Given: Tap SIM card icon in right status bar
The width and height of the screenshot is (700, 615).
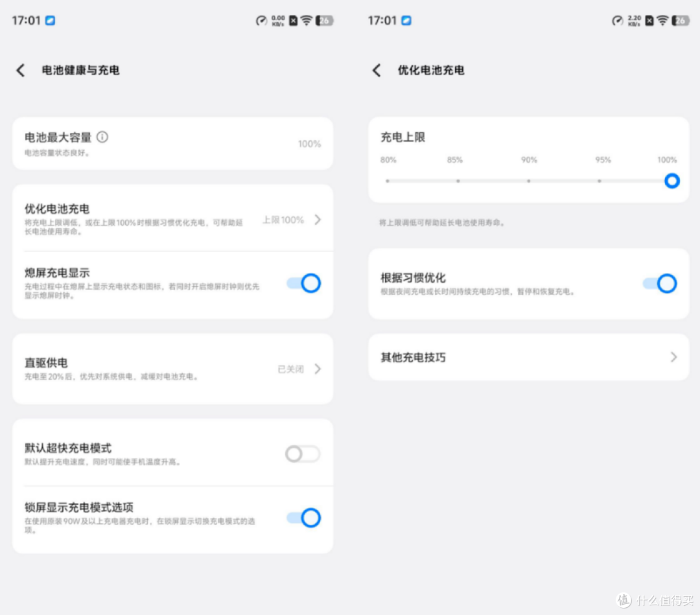Looking at the screenshot, I should pos(649,21).
